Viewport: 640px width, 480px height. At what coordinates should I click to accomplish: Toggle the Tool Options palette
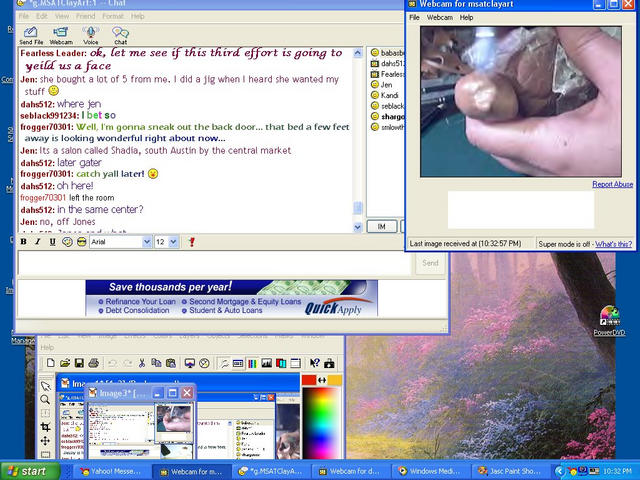pos(238,363)
